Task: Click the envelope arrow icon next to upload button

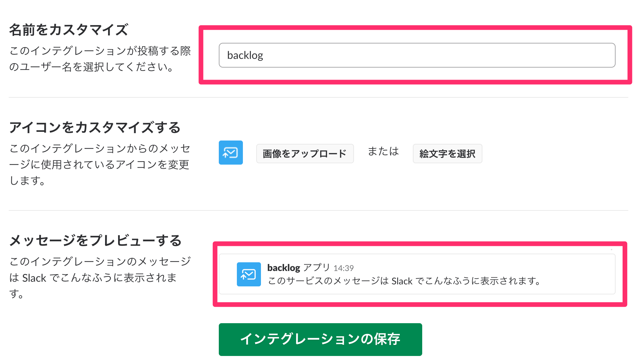Action: coord(231,153)
